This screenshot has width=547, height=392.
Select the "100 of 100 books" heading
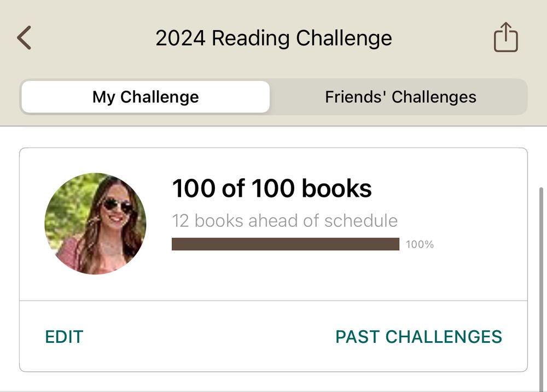pos(272,189)
